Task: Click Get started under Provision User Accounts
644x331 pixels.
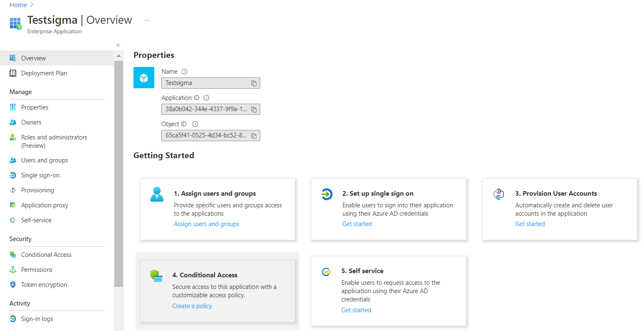Action: point(530,224)
